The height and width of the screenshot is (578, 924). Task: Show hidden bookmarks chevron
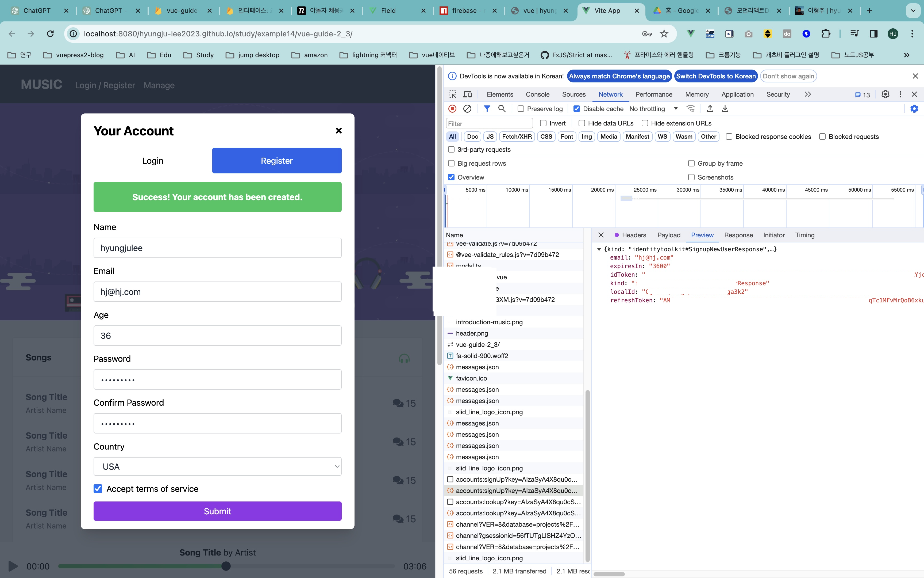[906, 55]
